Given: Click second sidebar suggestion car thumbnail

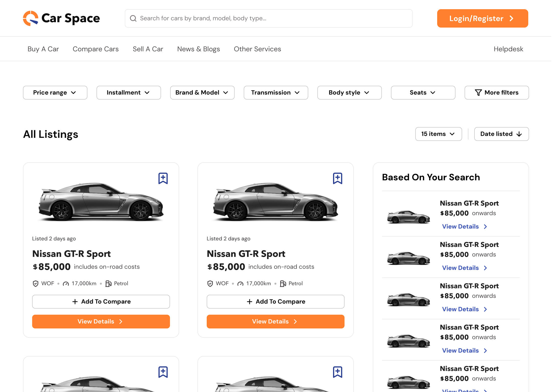Looking at the screenshot, I should click(x=409, y=258).
